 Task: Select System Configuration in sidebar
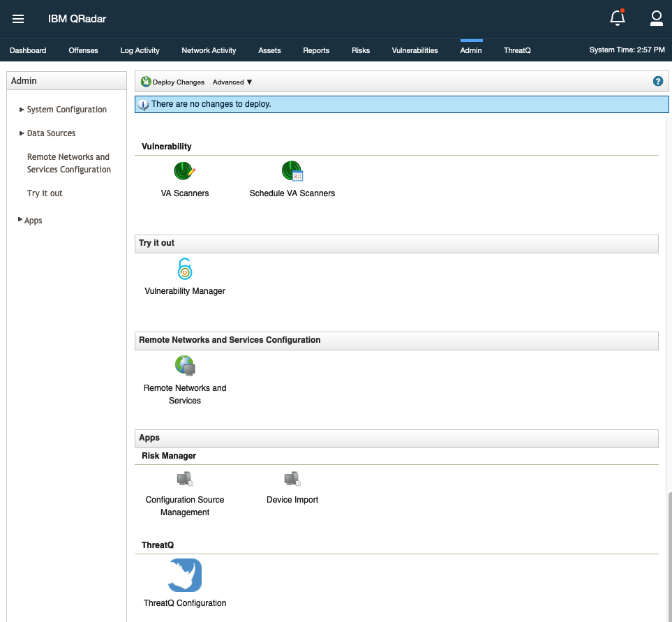coord(67,110)
